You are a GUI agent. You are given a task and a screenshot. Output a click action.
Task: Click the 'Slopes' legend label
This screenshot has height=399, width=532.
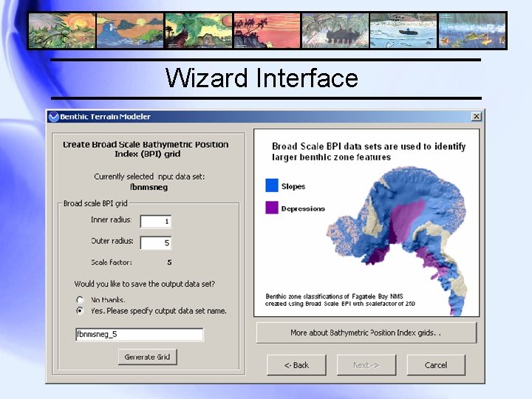click(x=293, y=186)
